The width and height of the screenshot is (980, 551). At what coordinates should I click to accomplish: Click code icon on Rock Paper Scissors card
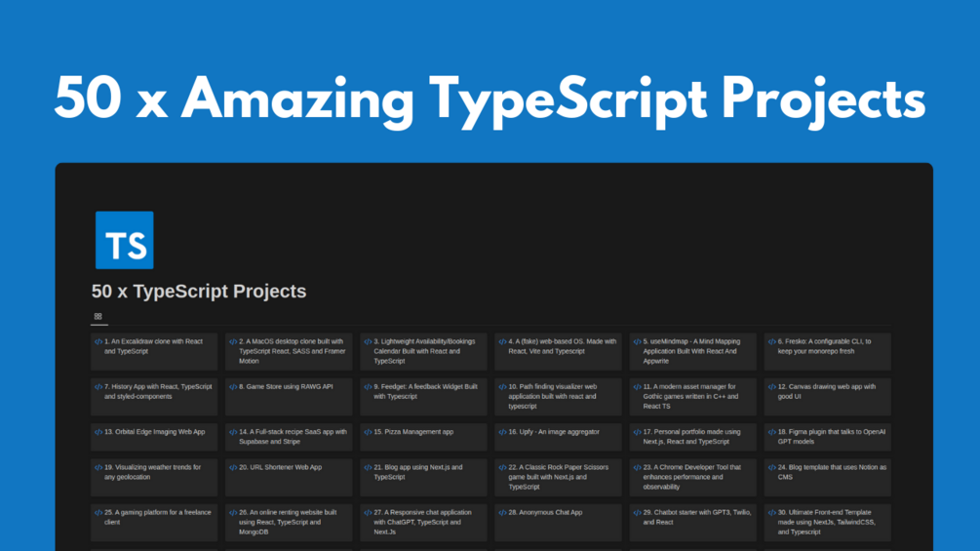coord(502,467)
